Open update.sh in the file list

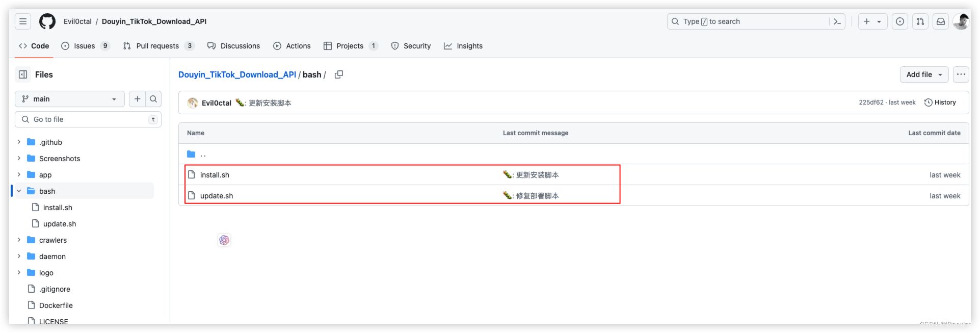pos(217,196)
